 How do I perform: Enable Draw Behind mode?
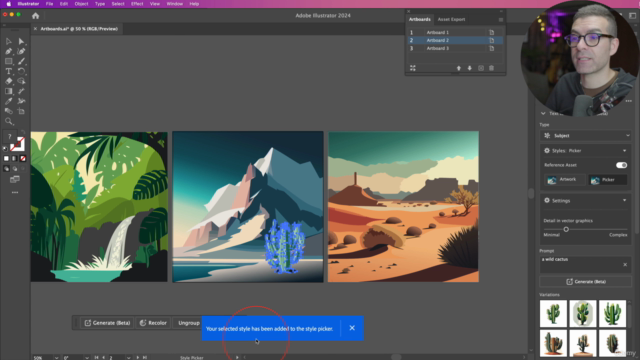(x=15, y=169)
